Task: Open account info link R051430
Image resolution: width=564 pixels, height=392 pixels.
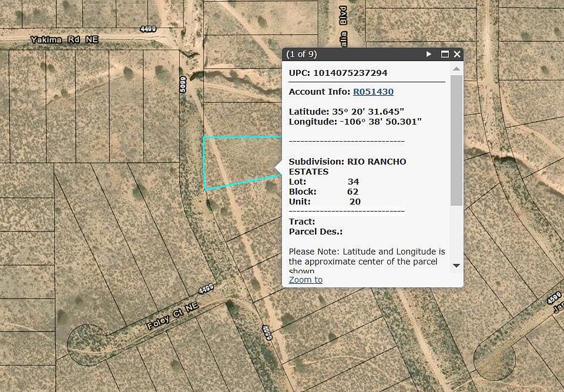Action: coord(373,92)
